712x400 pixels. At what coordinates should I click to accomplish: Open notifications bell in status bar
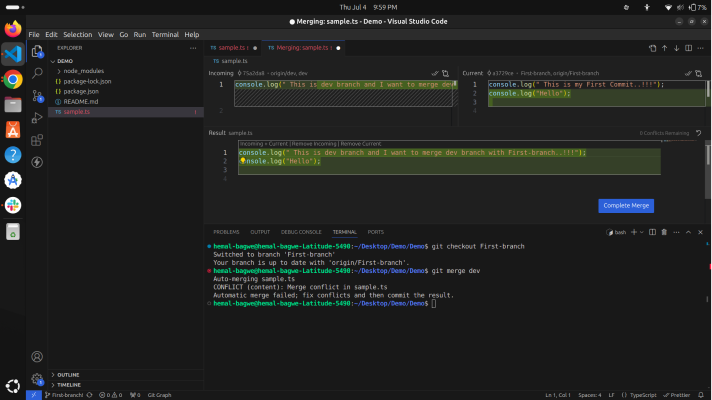point(701,395)
